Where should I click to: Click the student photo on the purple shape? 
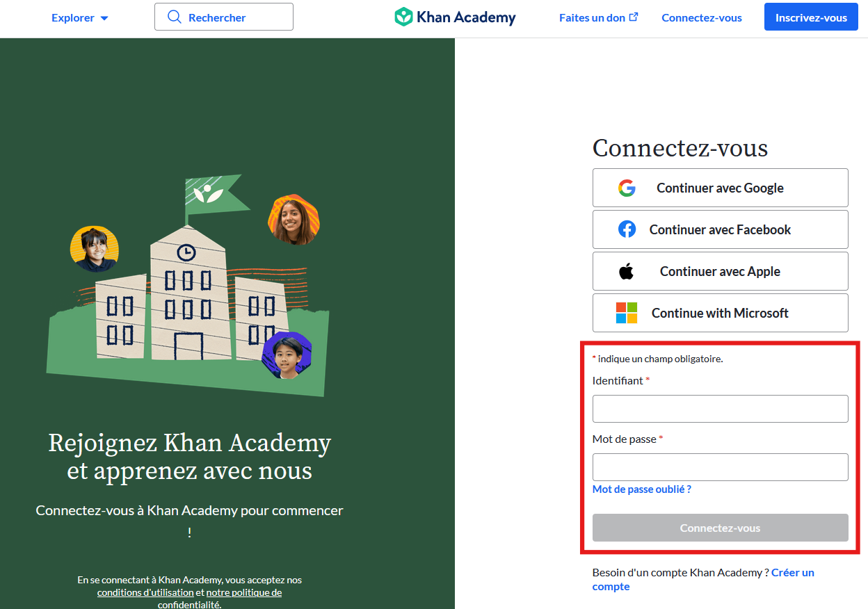(287, 355)
